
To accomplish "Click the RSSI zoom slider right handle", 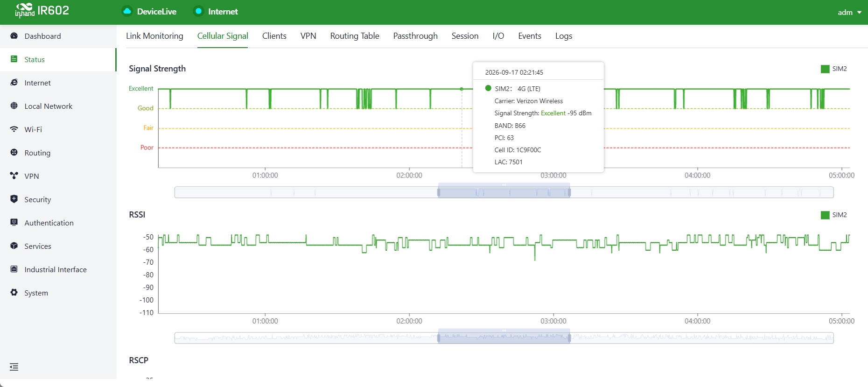I will (x=569, y=338).
